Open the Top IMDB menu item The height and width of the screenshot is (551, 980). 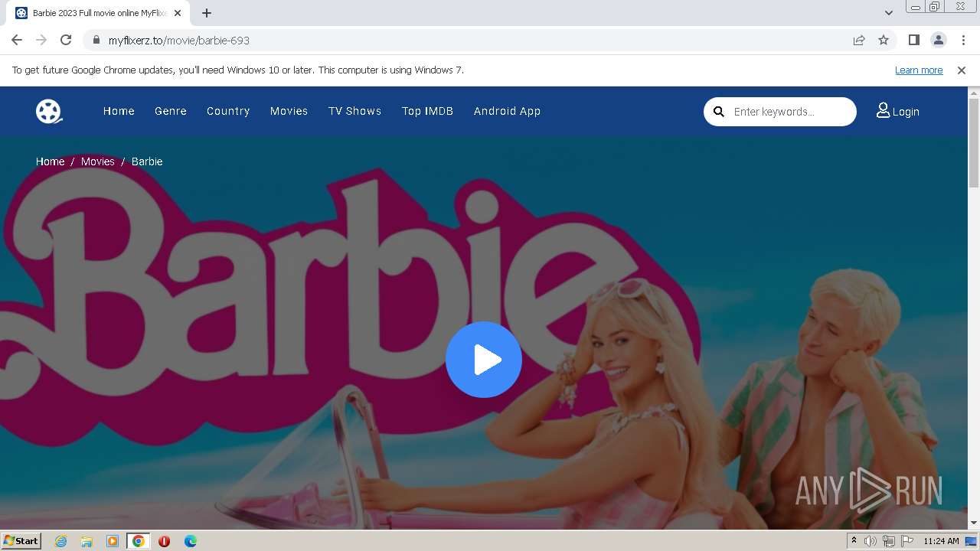tap(427, 111)
